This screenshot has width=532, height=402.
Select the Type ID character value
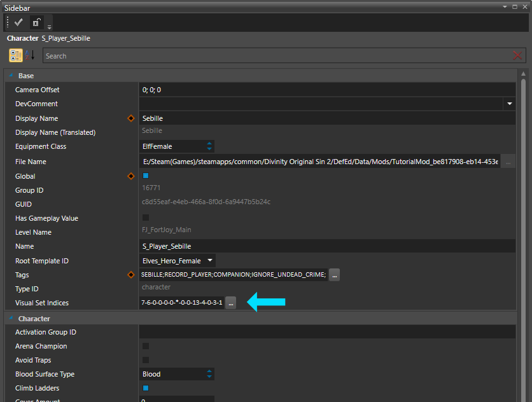(156, 287)
